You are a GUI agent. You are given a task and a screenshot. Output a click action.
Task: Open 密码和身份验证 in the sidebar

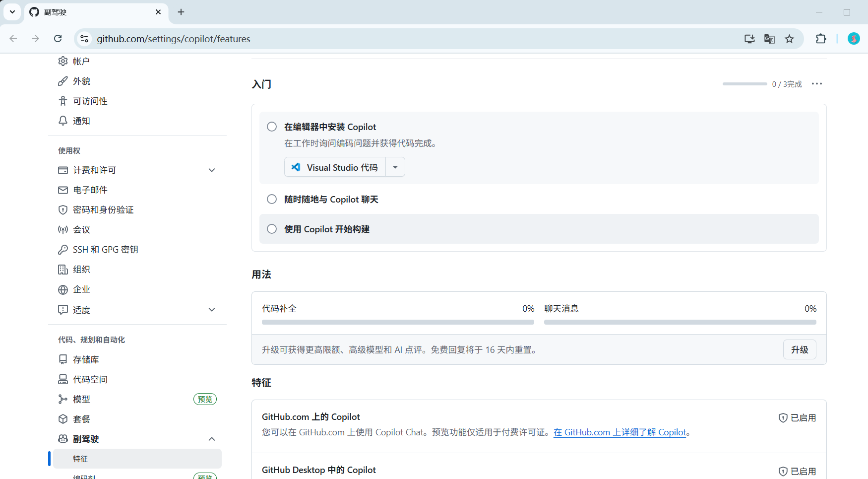(x=103, y=210)
